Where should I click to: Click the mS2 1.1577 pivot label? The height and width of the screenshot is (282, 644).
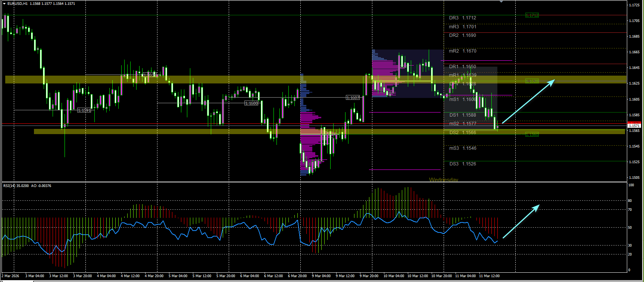(x=463, y=124)
